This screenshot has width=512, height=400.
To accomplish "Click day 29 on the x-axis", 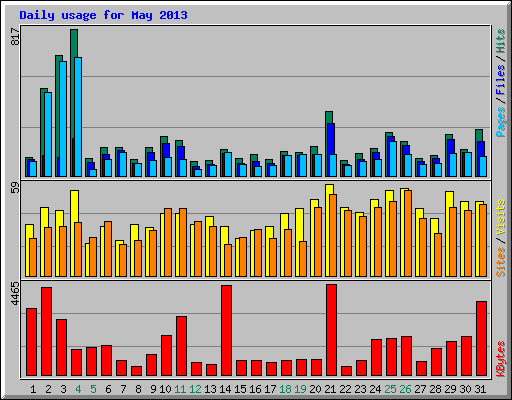I will point(450,389).
